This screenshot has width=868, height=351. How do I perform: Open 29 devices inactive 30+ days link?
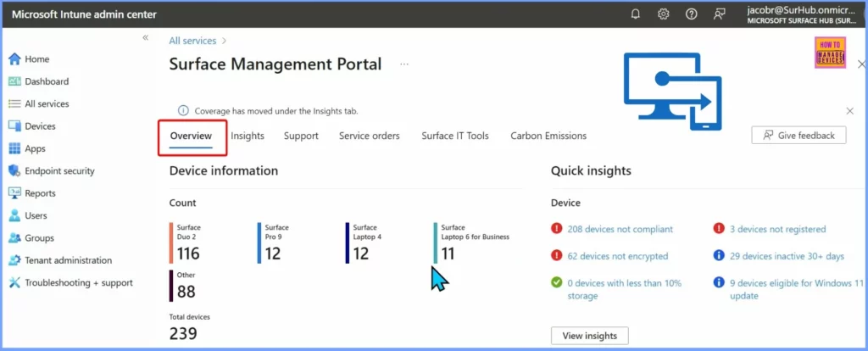787,256
